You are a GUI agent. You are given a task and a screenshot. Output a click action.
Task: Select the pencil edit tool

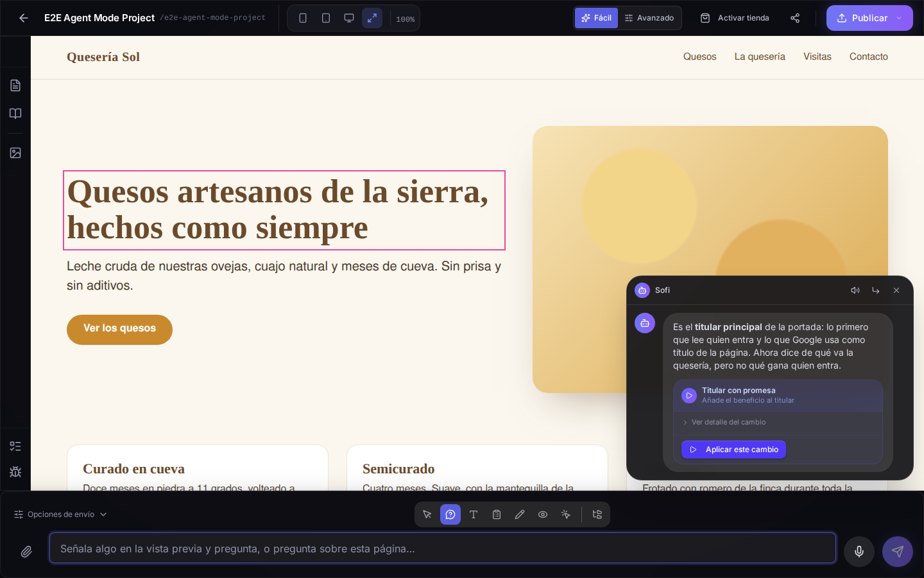pos(520,514)
